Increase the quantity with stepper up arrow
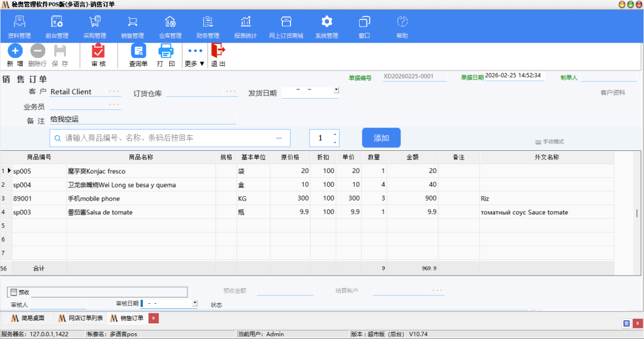Screen dimensions: 644x339 tap(335, 134)
